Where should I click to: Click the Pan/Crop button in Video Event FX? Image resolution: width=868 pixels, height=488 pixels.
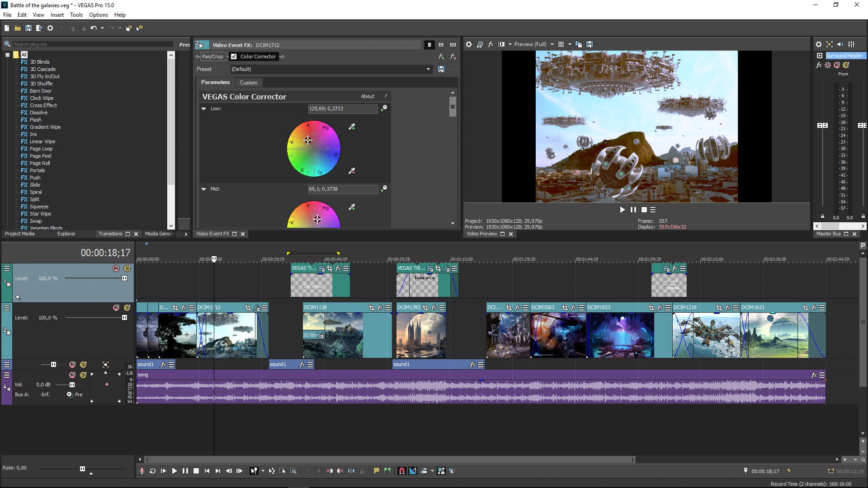point(212,56)
